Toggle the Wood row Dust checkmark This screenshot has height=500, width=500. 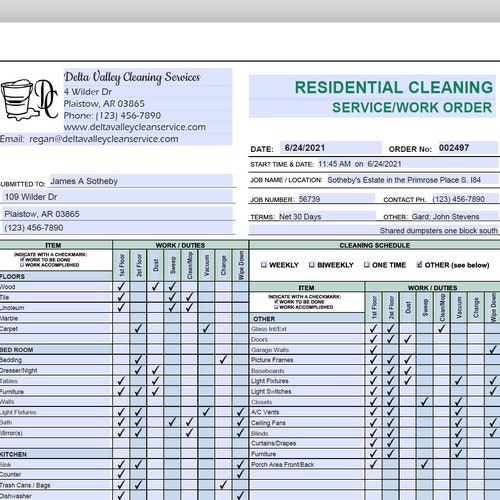(x=155, y=286)
